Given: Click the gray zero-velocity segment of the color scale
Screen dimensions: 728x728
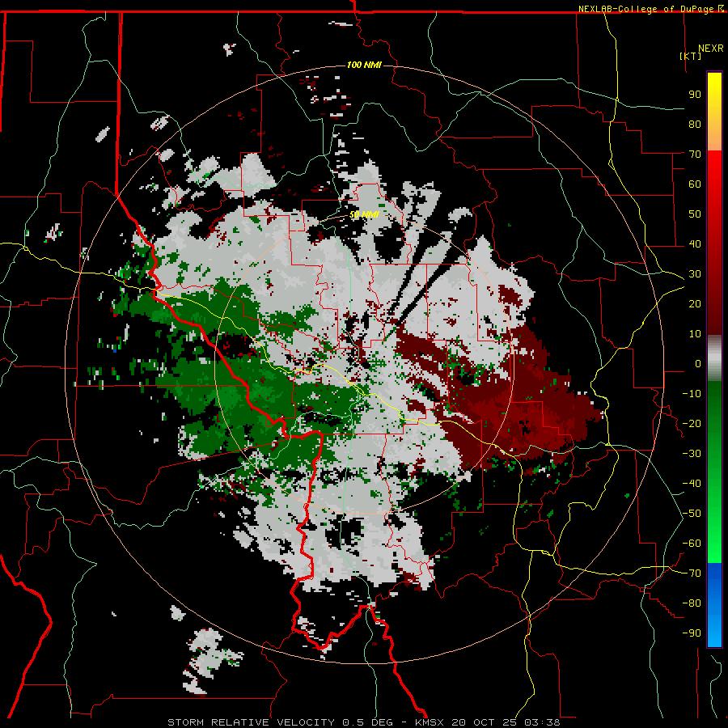Looking at the screenshot, I should tap(714, 358).
